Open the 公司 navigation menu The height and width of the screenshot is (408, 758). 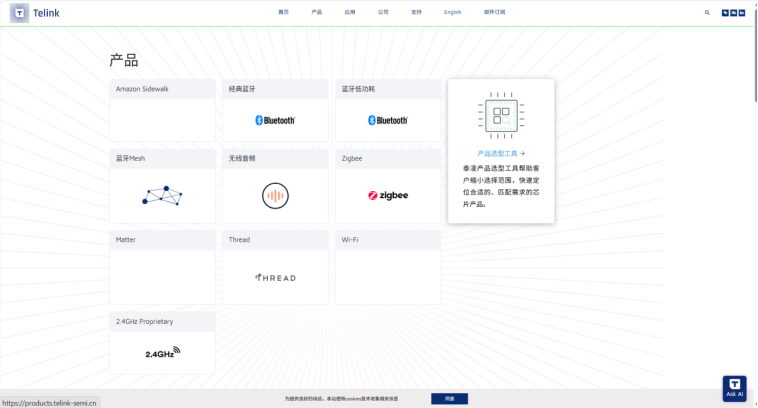click(x=383, y=12)
